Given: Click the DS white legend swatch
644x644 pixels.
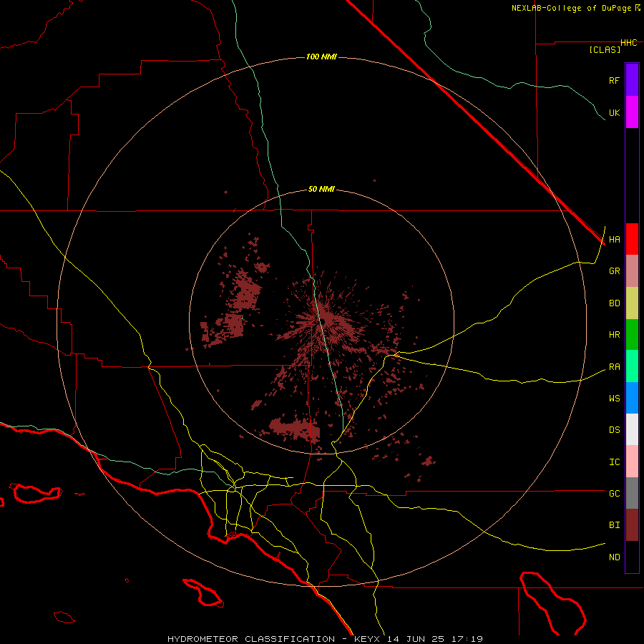Looking at the screenshot, I should coord(632,429).
